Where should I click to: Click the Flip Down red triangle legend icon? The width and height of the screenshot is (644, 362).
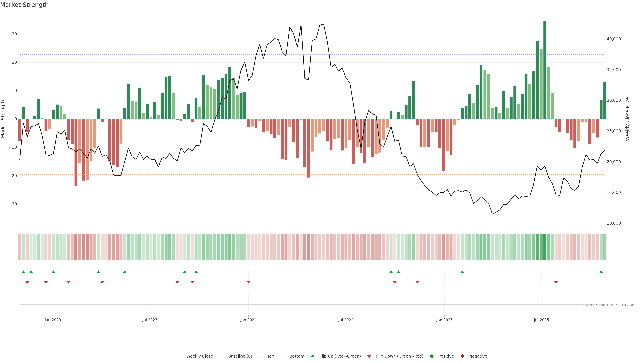[x=369, y=356]
